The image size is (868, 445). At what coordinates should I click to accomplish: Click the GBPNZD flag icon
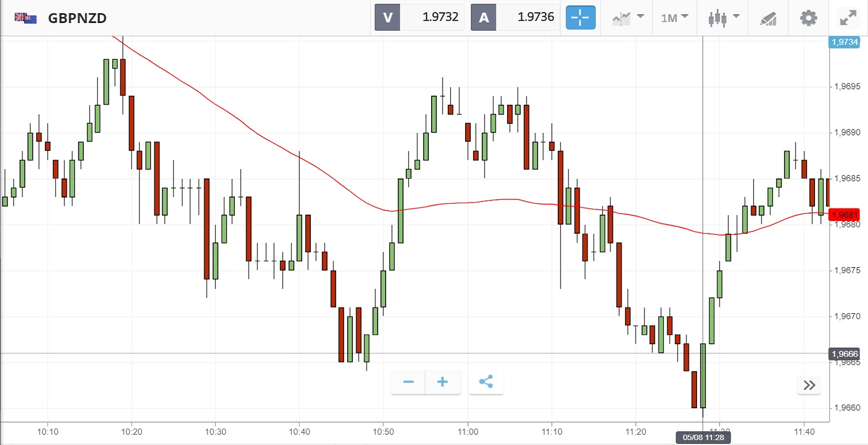26,18
